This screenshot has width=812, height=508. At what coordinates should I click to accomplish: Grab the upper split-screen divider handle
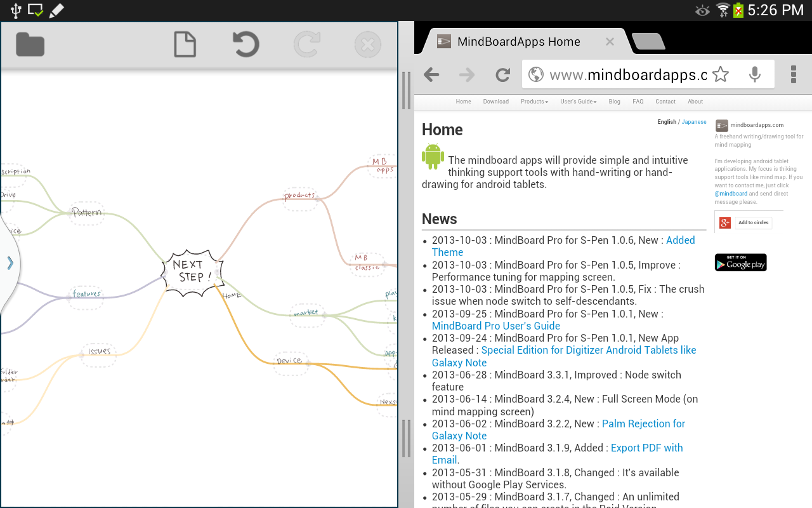click(406, 90)
